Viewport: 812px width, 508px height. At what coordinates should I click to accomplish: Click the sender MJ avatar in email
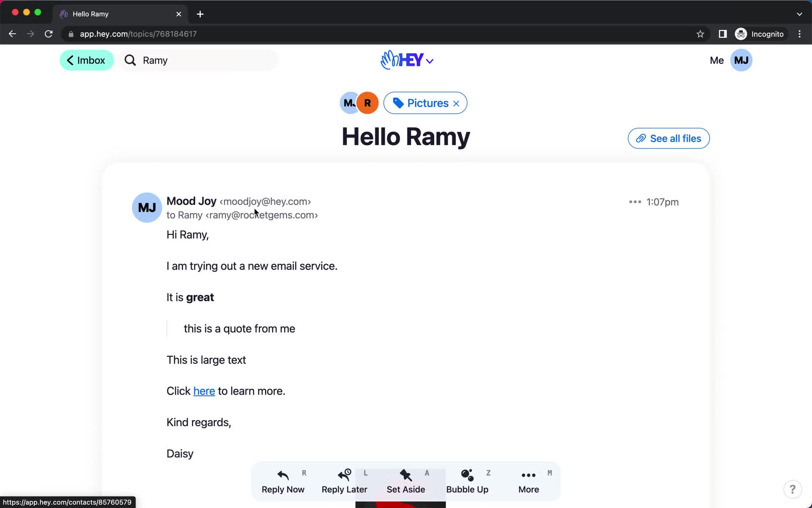(147, 207)
